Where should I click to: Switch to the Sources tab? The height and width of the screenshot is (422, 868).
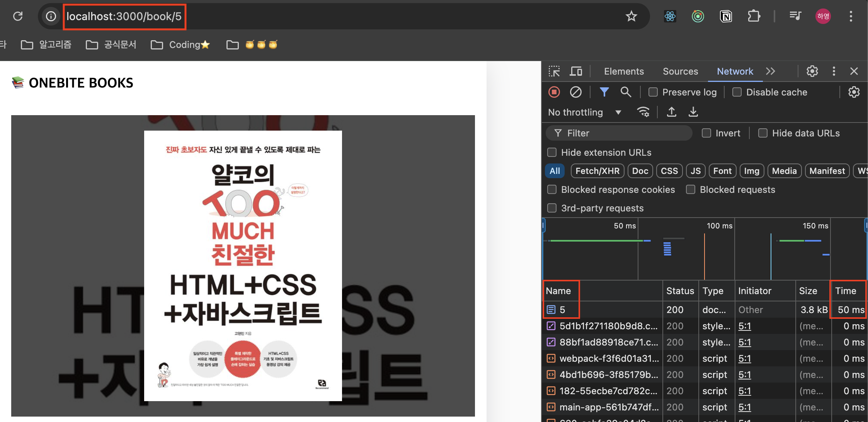[680, 71]
